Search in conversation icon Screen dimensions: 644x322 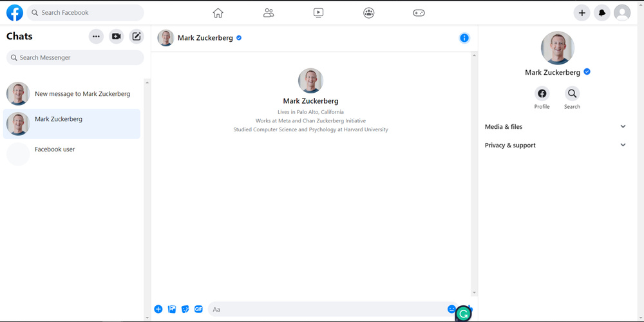point(572,93)
